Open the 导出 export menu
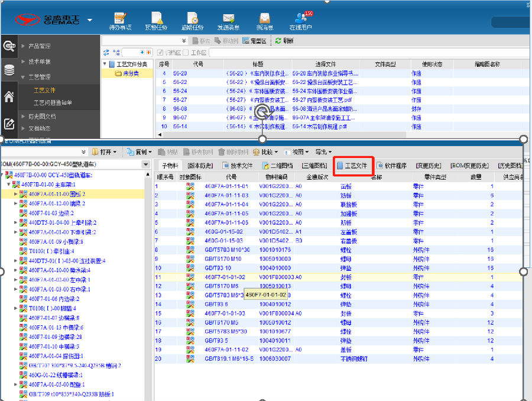The image size is (532, 401). 323,152
